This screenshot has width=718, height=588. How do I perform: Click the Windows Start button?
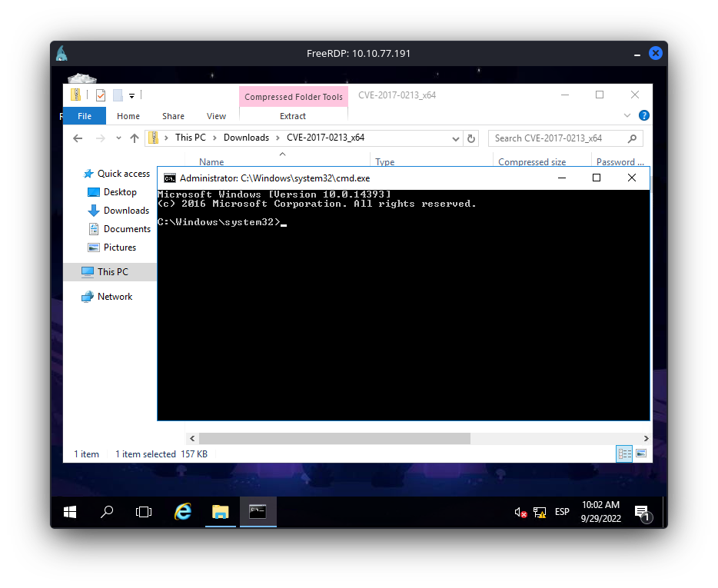coord(70,512)
